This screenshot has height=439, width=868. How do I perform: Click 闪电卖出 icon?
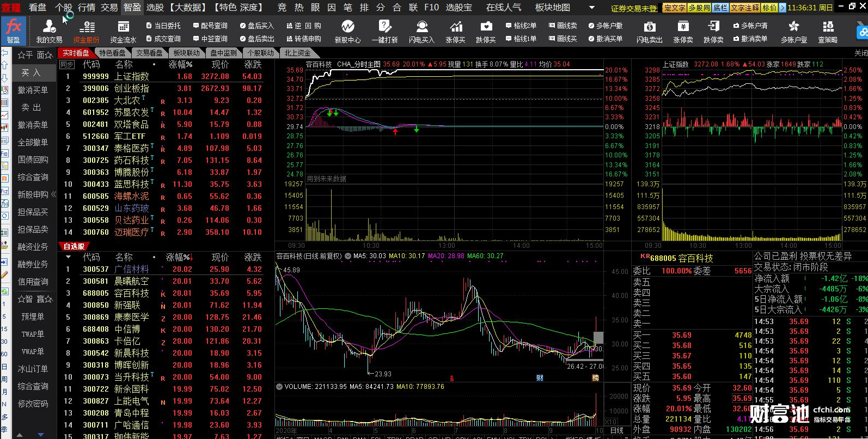click(649, 32)
